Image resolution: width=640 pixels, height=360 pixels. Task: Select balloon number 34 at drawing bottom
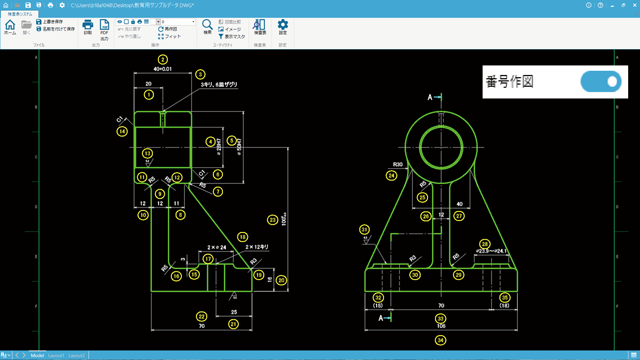pyautogui.click(x=440, y=340)
